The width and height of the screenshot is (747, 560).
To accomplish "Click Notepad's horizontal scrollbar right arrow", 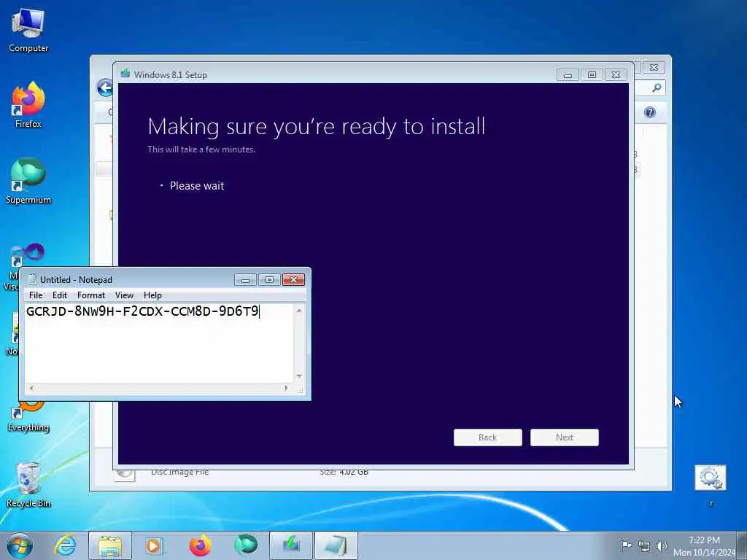I will (286, 388).
